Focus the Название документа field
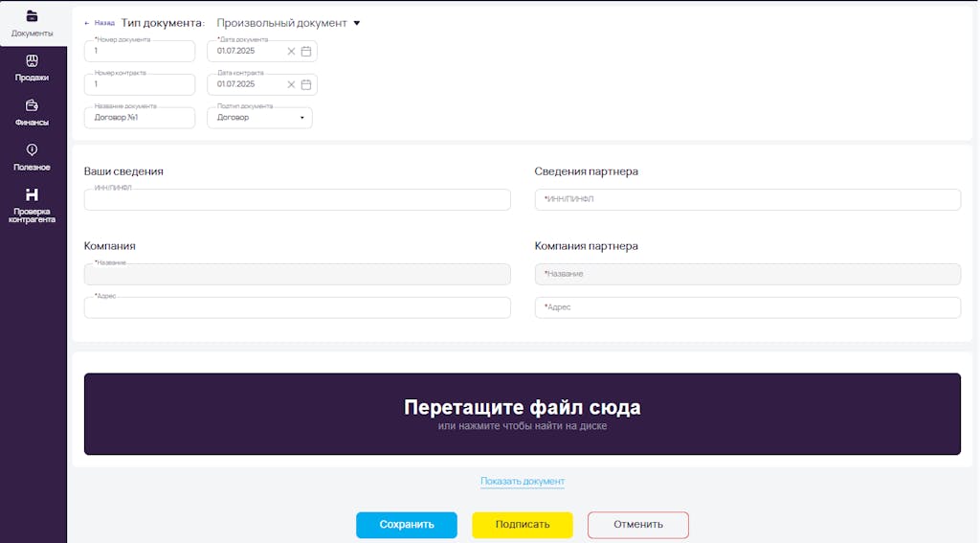Viewport: 980px width, 543px height. [x=140, y=118]
